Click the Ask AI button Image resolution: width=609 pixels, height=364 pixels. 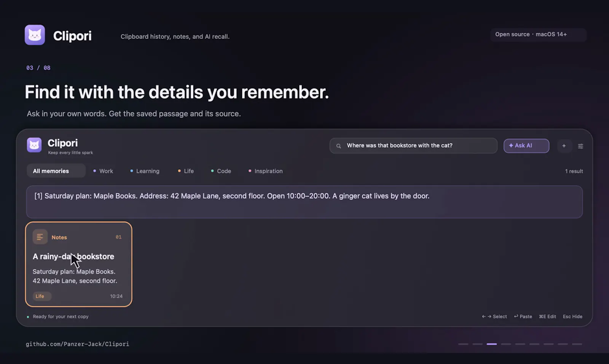click(x=526, y=146)
